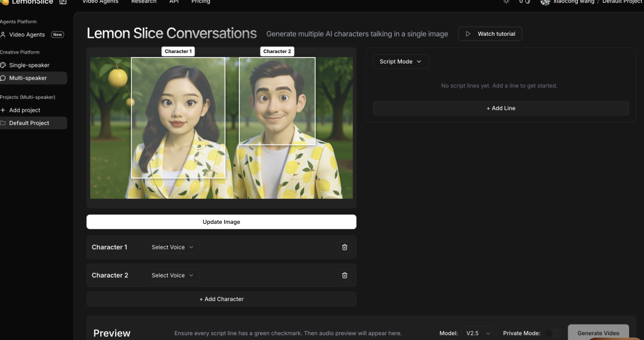This screenshot has width=644, height=340.
Task: Click the Watch tutorial button
Action: tap(490, 34)
